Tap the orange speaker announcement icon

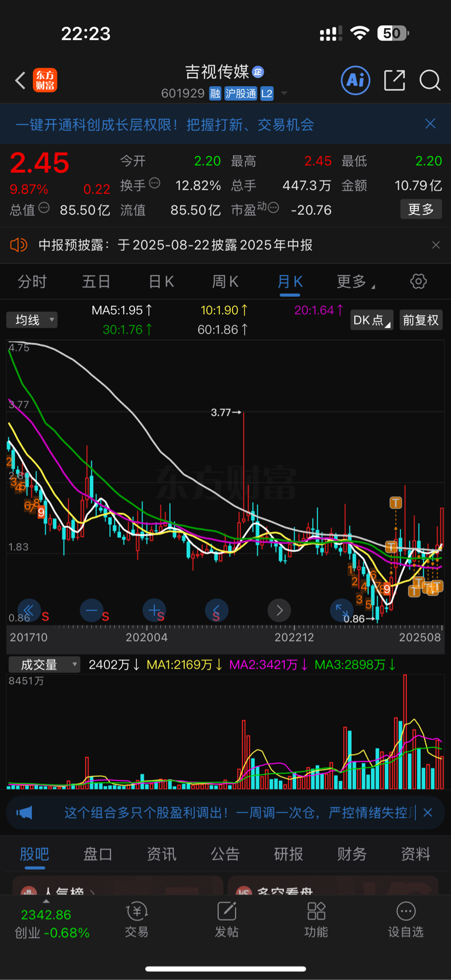click(x=19, y=245)
